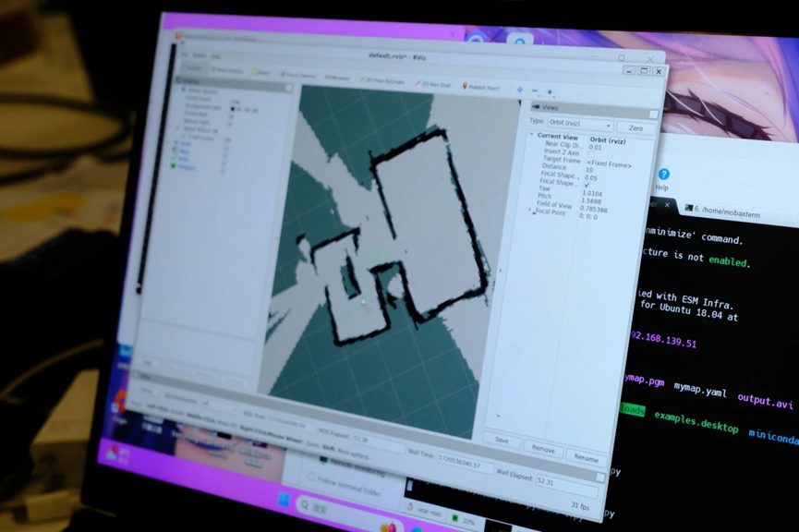
Task: Click the Remove view button
Action: tap(543, 449)
